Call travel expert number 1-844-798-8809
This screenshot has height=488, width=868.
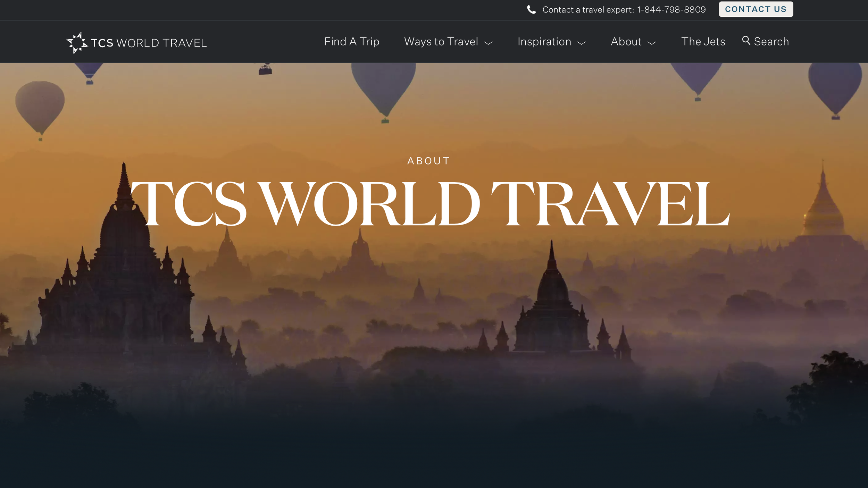pos(671,10)
